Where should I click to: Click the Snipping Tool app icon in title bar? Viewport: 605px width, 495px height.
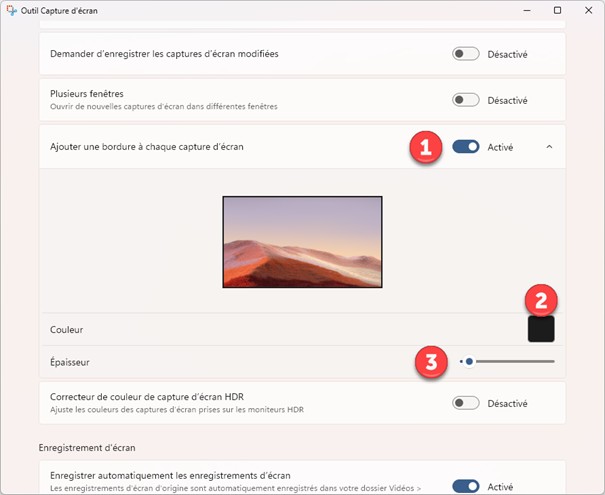(12, 10)
